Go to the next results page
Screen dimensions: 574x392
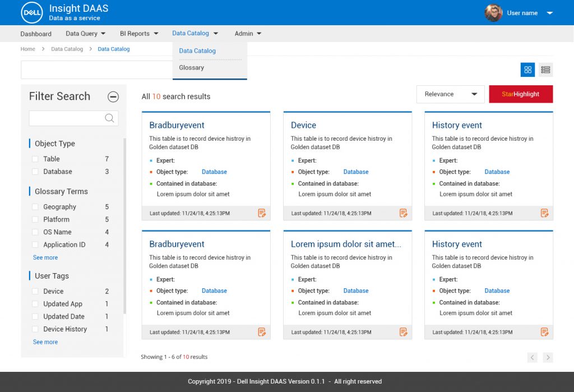(x=548, y=357)
